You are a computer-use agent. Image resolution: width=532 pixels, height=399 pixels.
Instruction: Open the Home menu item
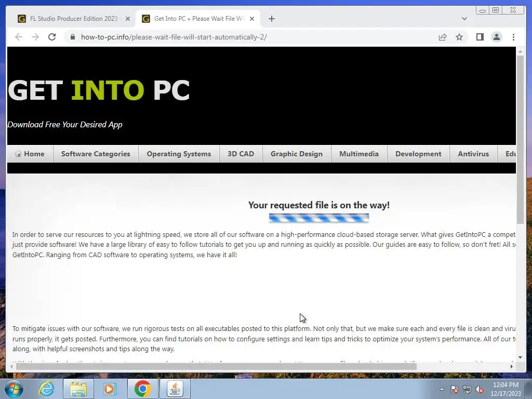30,154
